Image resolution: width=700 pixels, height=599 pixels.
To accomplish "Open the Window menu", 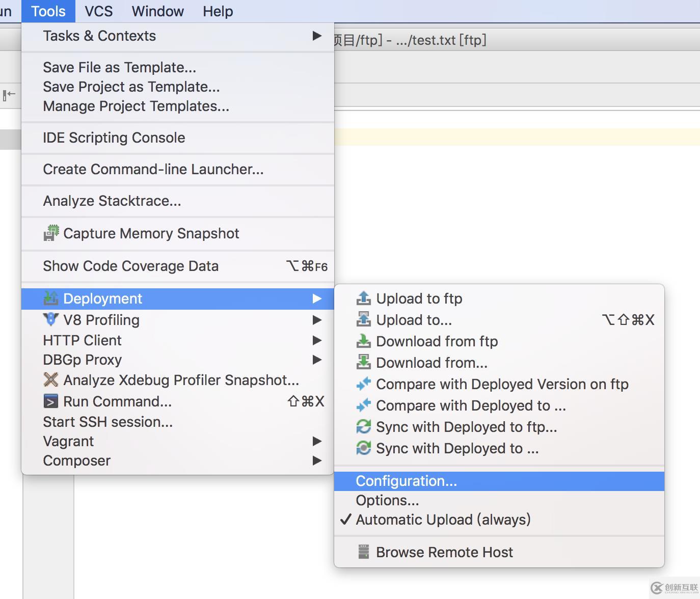I will 158,11.
